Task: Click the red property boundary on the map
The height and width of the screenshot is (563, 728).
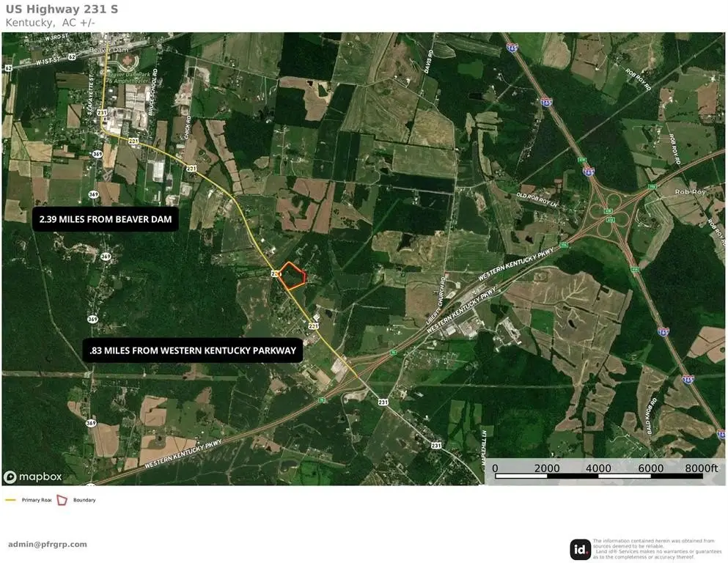Action: (293, 276)
